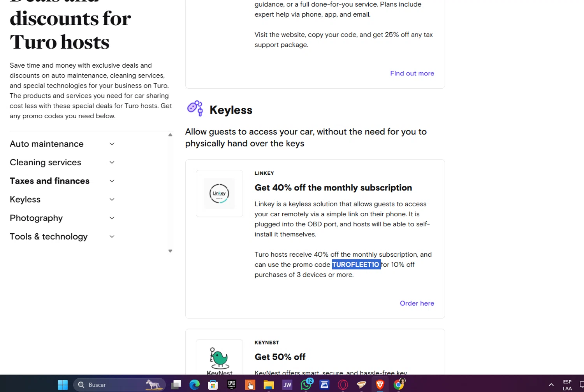Click the highlighted TUROFLEET10 promo code
This screenshot has height=392, width=584.
click(356, 264)
